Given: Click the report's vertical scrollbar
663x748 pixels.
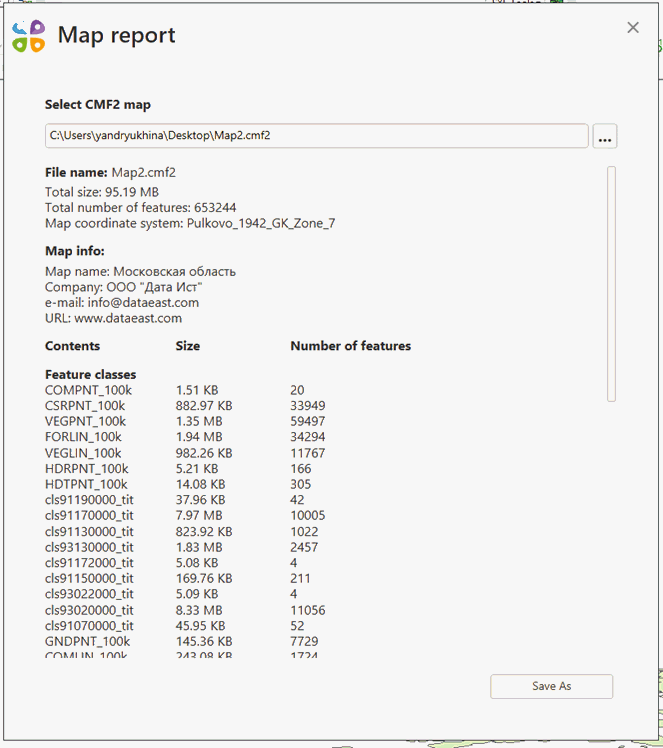Looking at the screenshot, I should tap(611, 284).
